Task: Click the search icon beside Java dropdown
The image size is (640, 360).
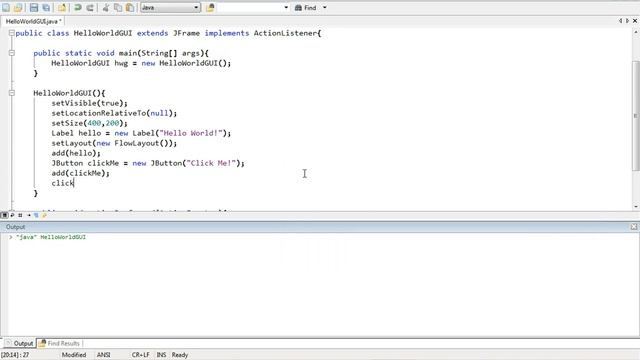Action: click(x=210, y=7)
